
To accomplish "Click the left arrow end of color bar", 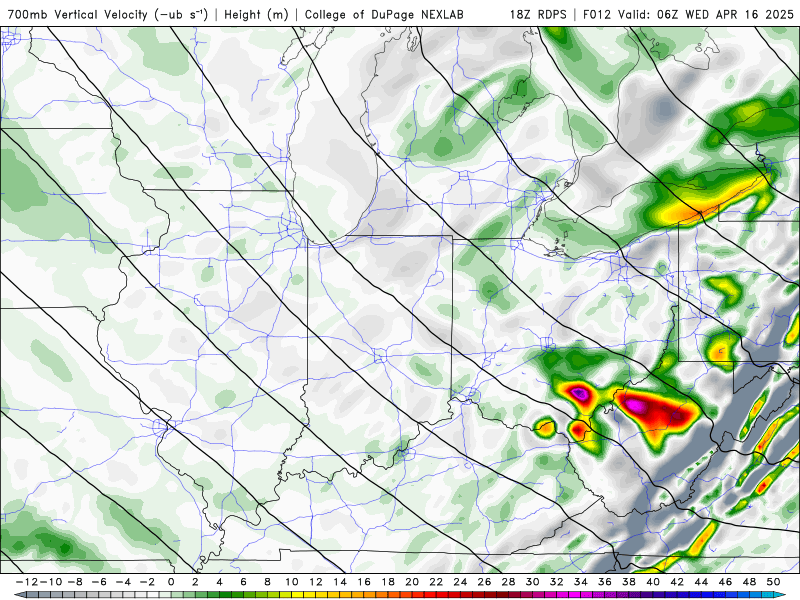I will click(19, 595).
